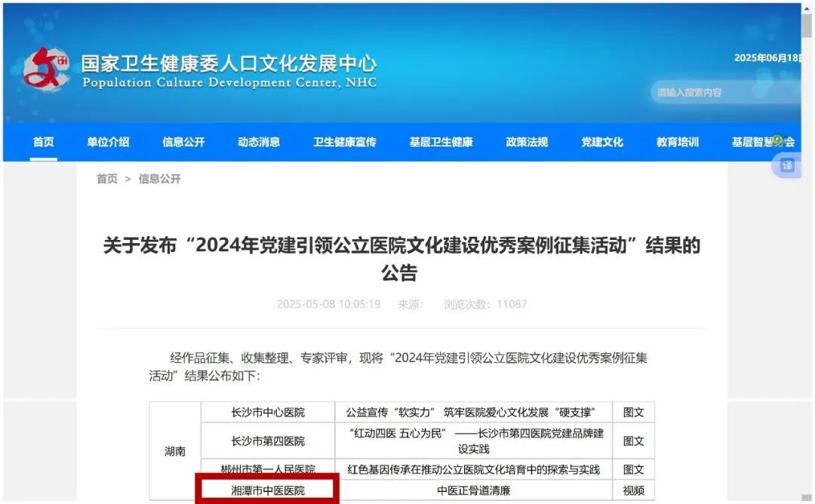Click the “红动四医 五心为民” case title cell

tap(473, 441)
